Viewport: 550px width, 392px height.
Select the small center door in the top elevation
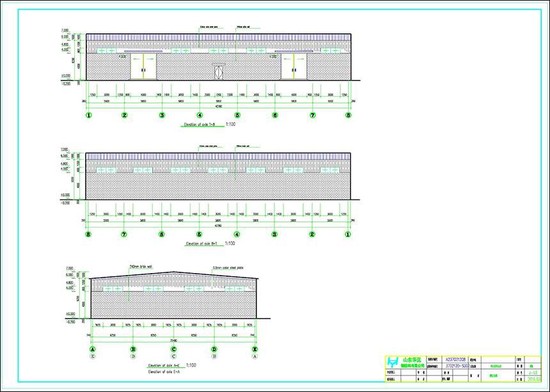219,72
